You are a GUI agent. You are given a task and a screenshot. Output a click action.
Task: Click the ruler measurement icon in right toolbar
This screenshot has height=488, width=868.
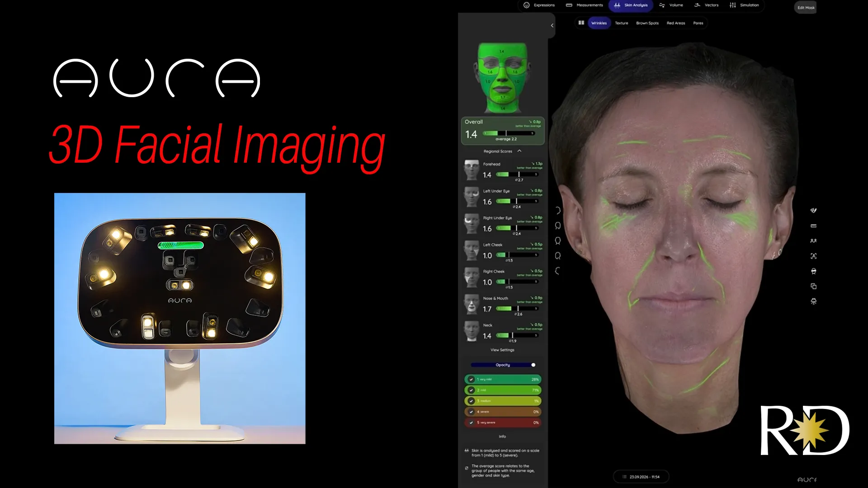click(813, 225)
